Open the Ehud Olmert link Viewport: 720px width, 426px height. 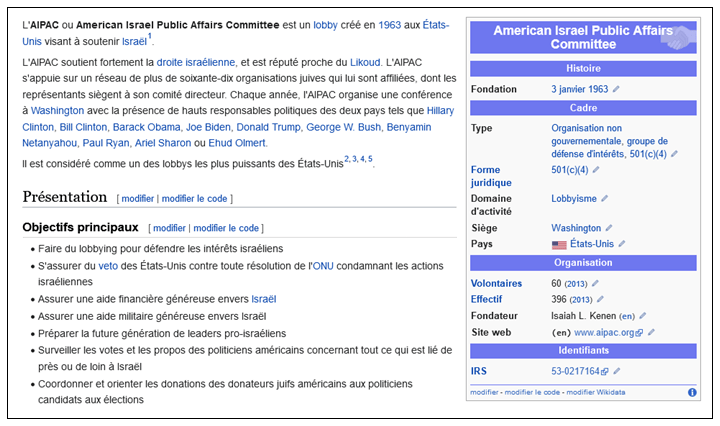237,143
